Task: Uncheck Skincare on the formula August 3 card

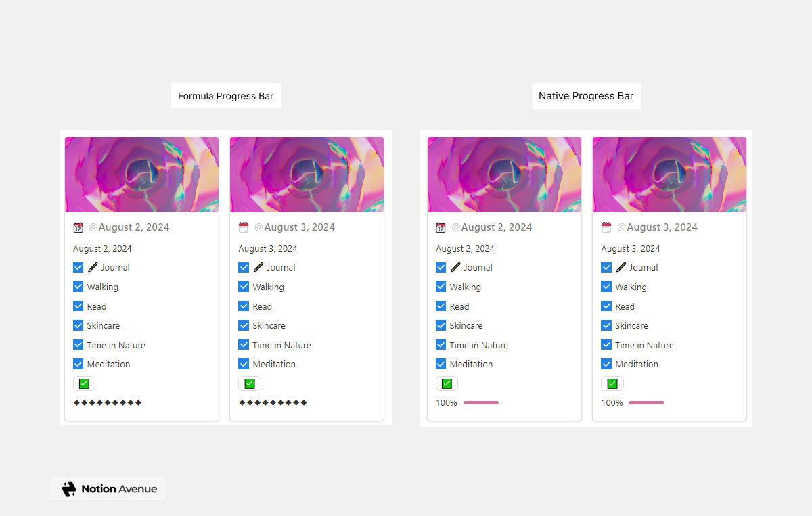Action: (244, 325)
